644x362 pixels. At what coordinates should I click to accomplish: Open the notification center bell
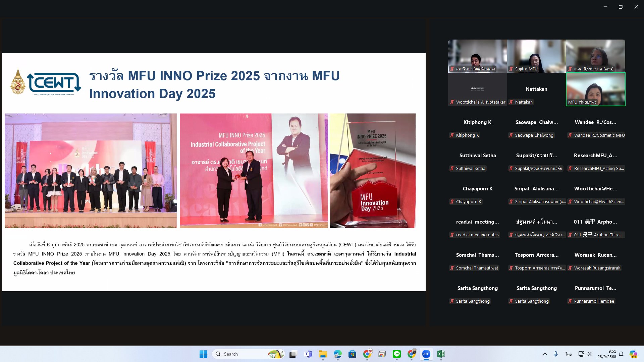coord(621,354)
